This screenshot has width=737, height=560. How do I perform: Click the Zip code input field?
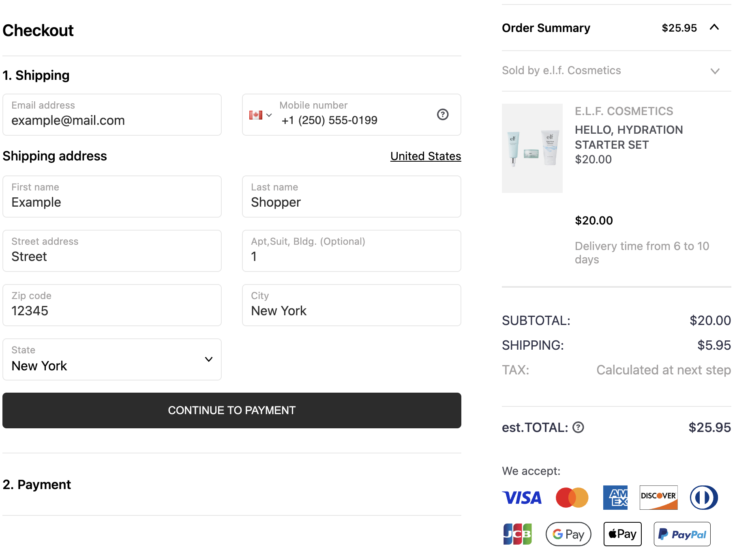112,305
